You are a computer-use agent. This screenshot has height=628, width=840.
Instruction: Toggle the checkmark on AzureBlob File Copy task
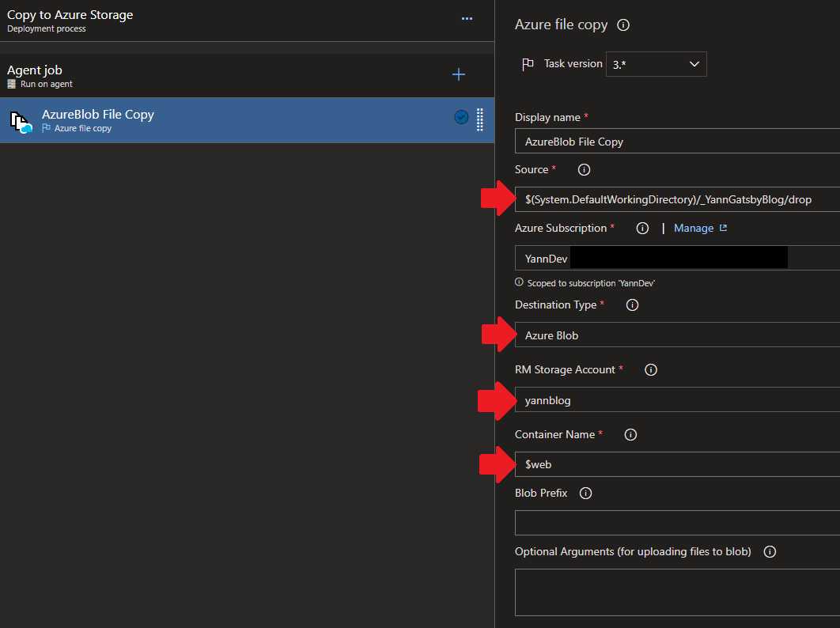(461, 117)
